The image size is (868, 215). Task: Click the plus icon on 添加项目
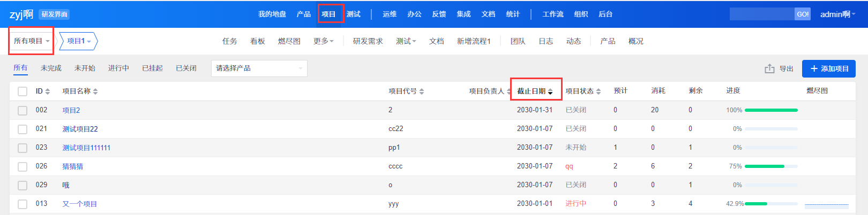point(814,68)
